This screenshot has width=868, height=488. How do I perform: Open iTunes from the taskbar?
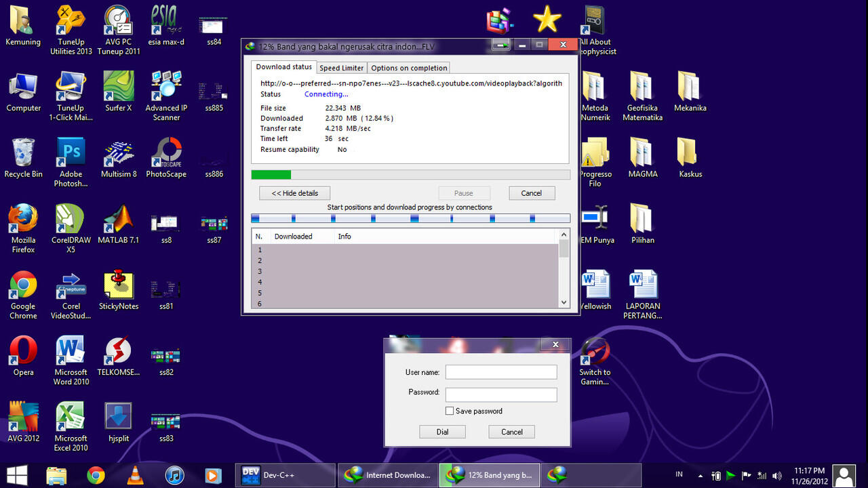click(174, 475)
